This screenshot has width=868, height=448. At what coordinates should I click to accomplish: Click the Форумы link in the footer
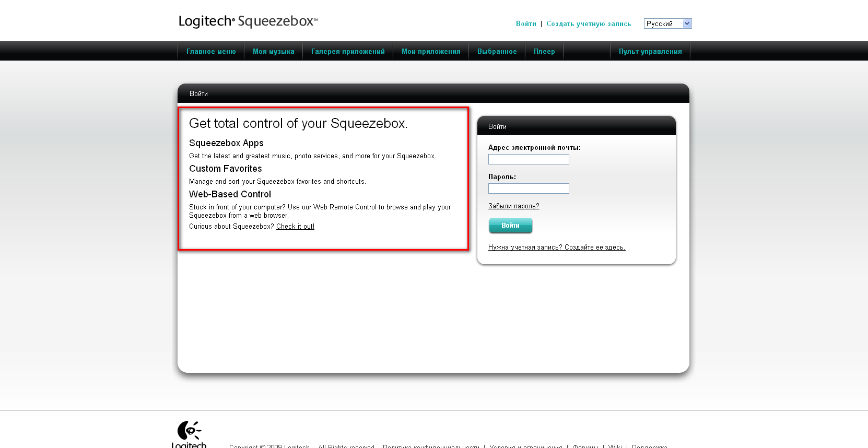[x=585, y=446]
